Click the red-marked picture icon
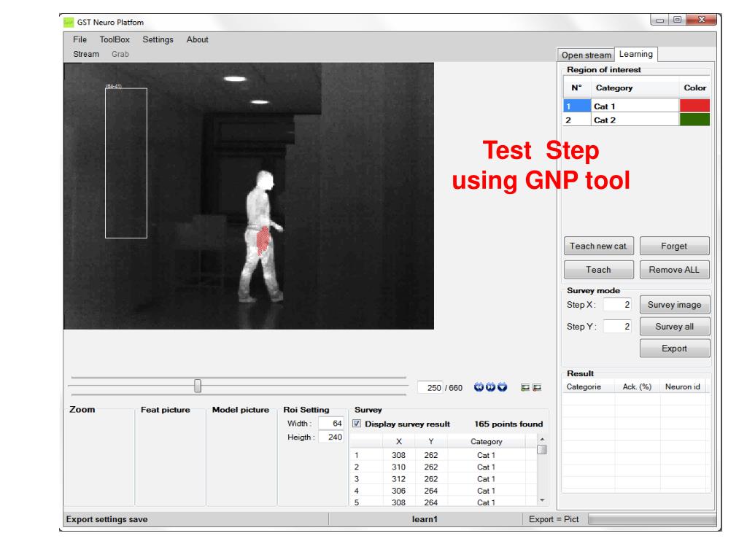The width and height of the screenshot is (747, 560). (x=537, y=387)
